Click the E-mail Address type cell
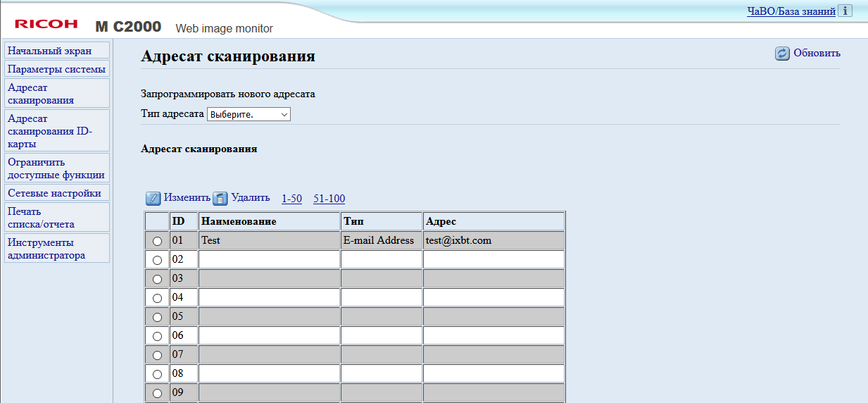 [382, 240]
